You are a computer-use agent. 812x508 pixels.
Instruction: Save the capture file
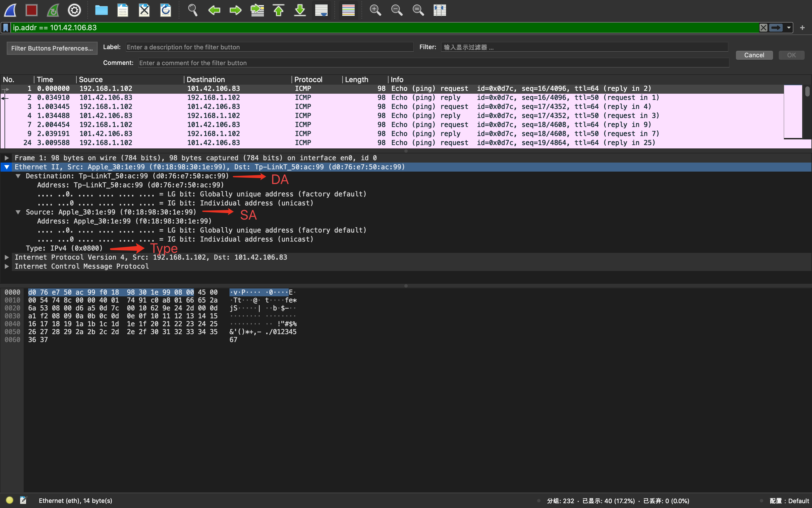[123, 10]
